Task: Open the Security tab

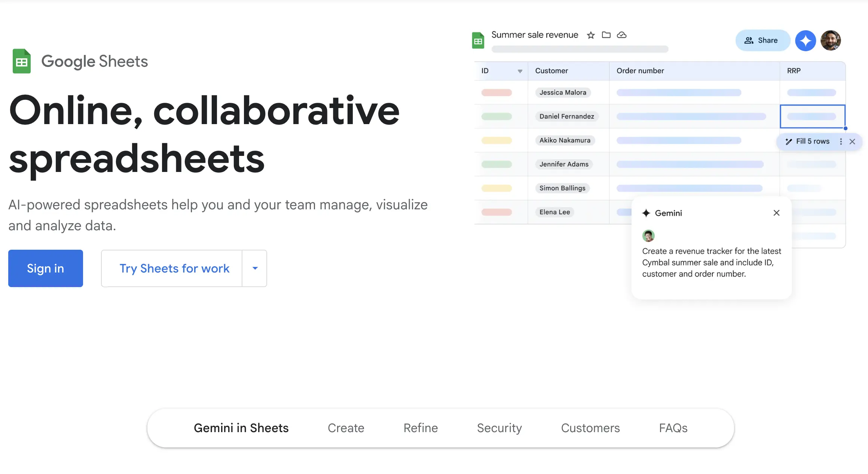Action: click(499, 428)
